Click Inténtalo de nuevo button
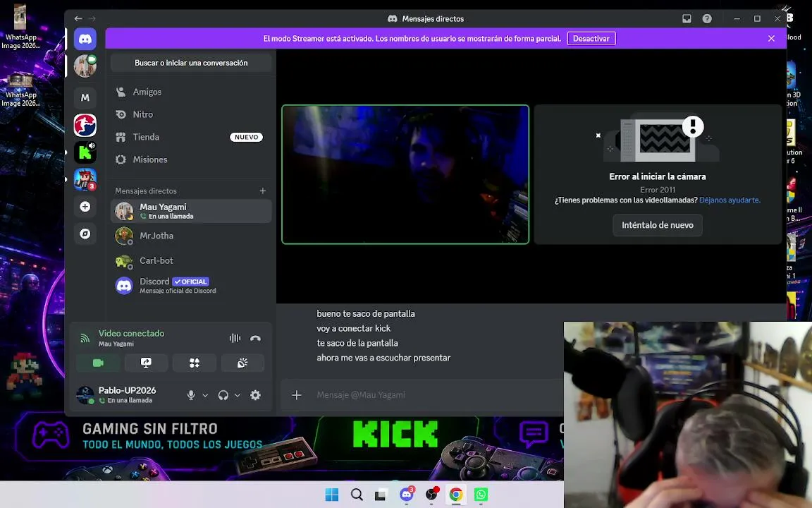Image resolution: width=812 pixels, height=508 pixels. pyautogui.click(x=657, y=225)
